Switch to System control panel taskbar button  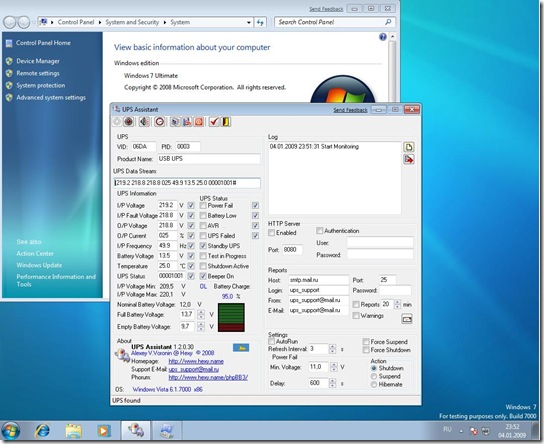click(167, 431)
